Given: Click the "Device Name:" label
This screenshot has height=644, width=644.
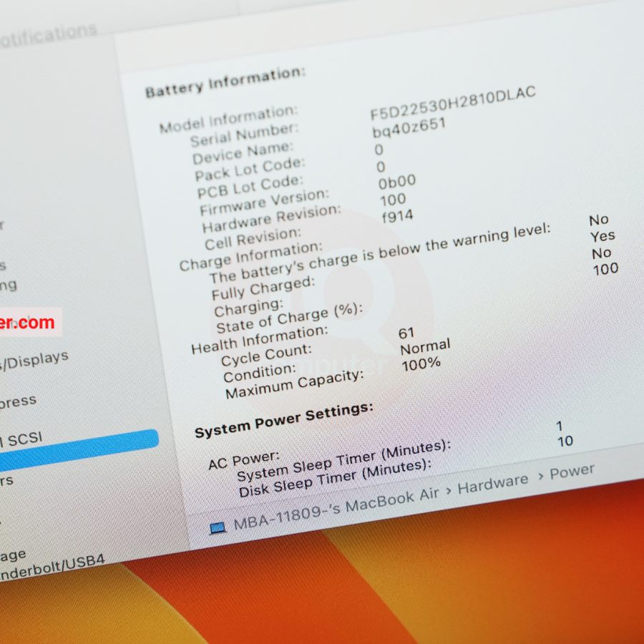Looking at the screenshot, I should pos(243,153).
